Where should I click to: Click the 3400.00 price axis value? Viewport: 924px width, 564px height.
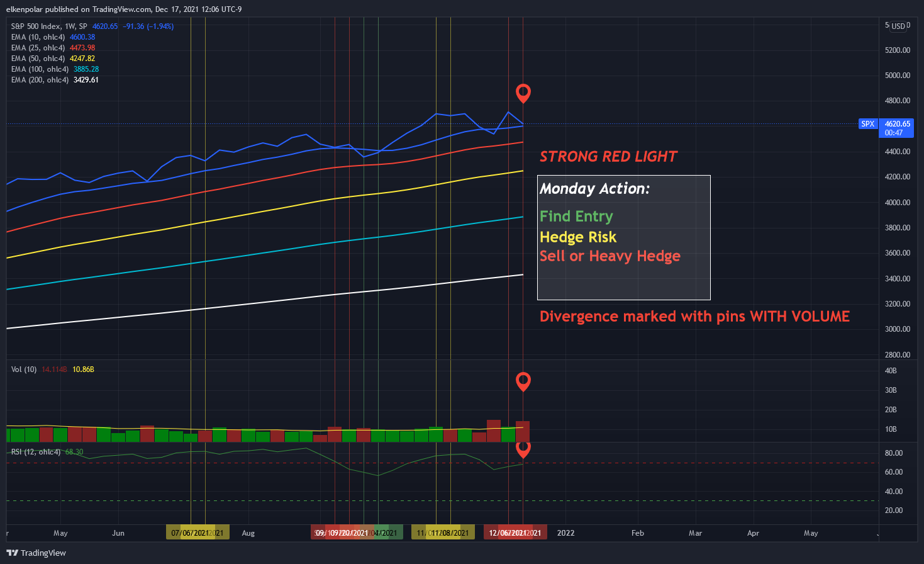pyautogui.click(x=898, y=279)
